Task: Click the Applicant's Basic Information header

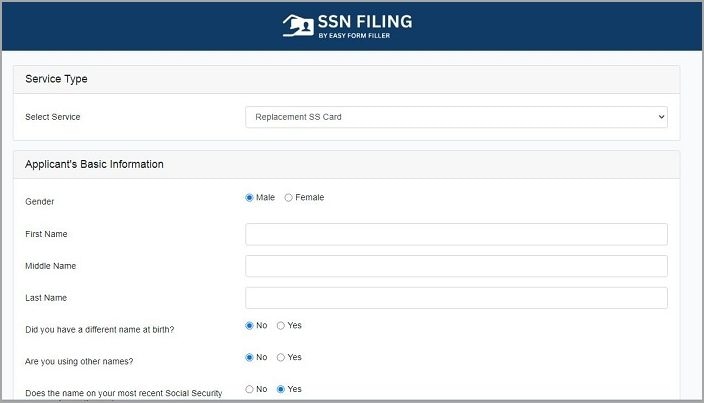Action: [94, 164]
